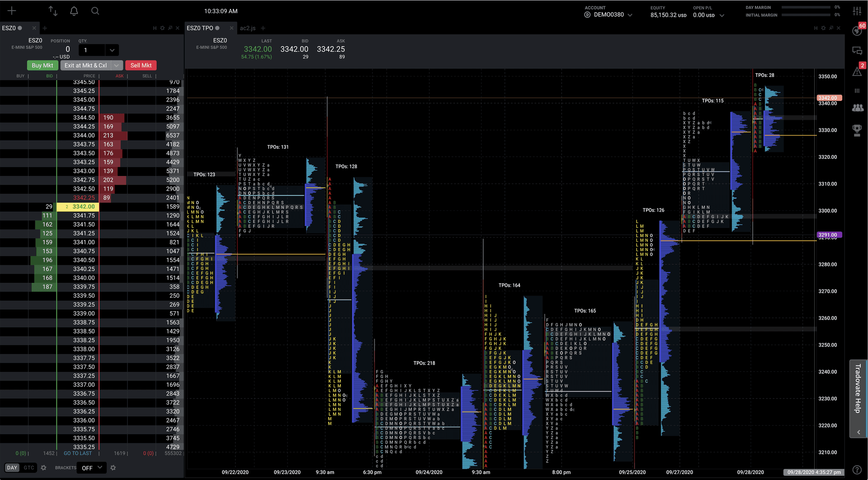Expand the Brackets OFF dropdown
Screen dimensions: 868x480
coord(92,468)
